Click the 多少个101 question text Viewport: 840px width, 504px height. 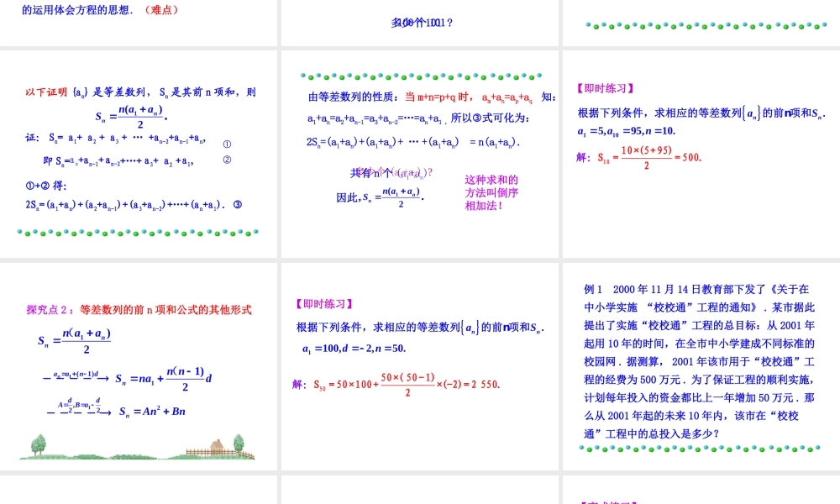tap(420, 24)
